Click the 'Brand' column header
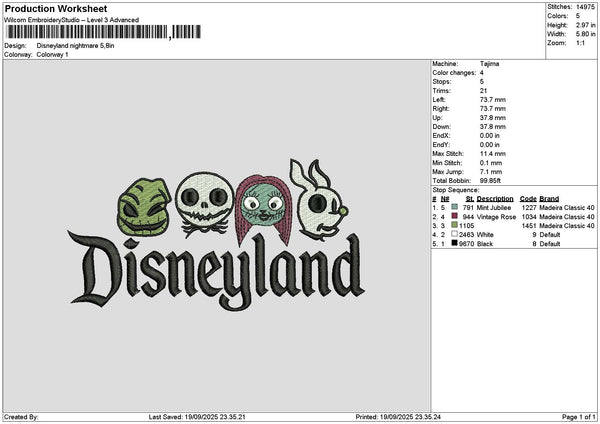 [x=549, y=199]
